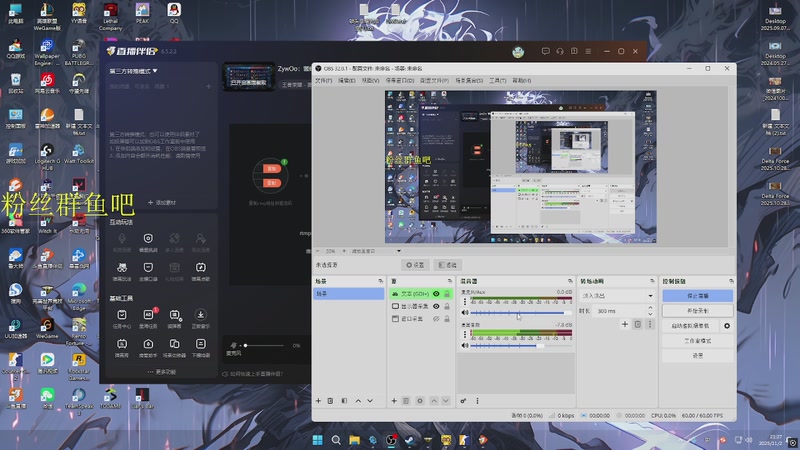
Task: Click the trash icon in OBS Scenes panel
Action: pos(331,401)
